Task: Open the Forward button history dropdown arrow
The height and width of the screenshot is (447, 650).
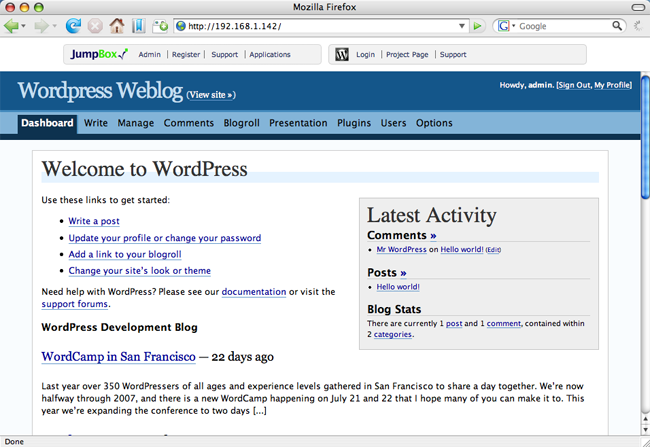Action: [x=54, y=26]
